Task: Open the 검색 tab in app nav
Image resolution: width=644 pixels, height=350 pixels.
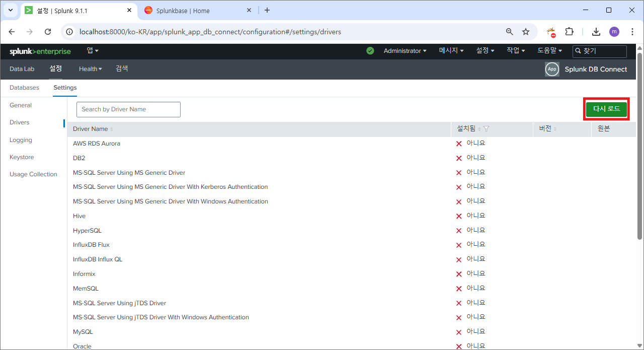Action: click(x=122, y=68)
